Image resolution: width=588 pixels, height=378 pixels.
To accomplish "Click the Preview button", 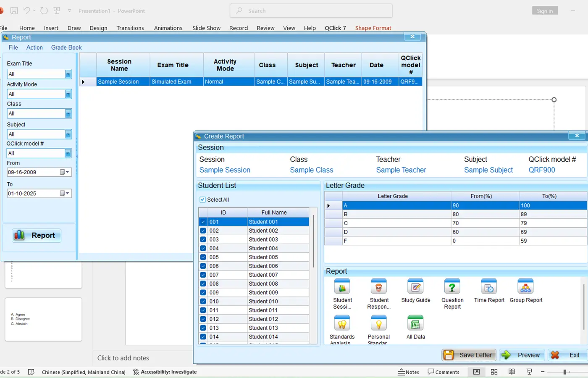I will pos(522,355).
